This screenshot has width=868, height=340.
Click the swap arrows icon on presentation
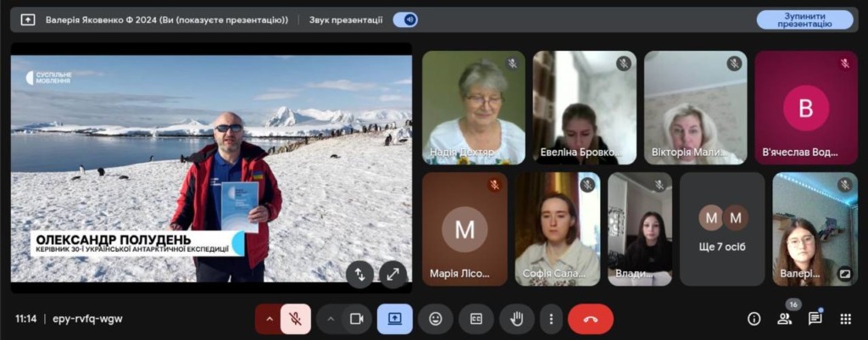coord(359,274)
